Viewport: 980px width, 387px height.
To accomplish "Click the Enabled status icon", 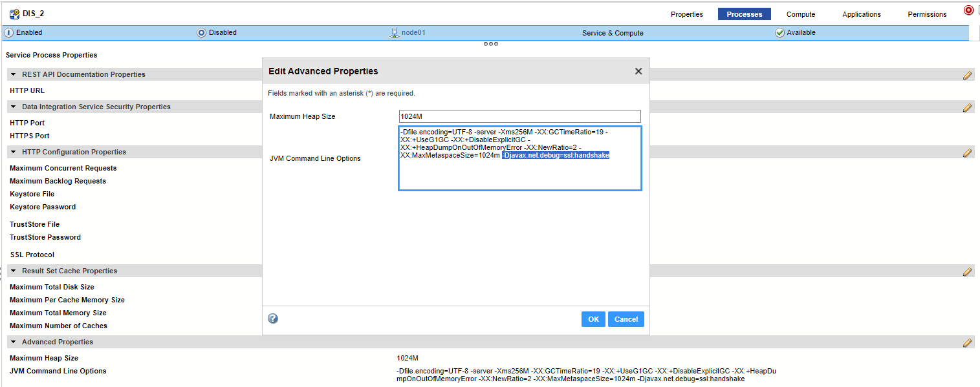I will [9, 32].
